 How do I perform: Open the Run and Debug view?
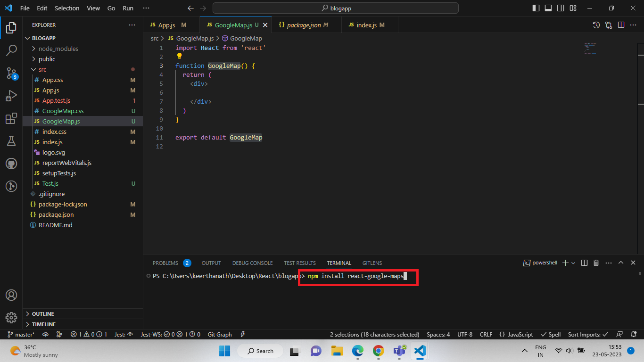[x=11, y=96]
